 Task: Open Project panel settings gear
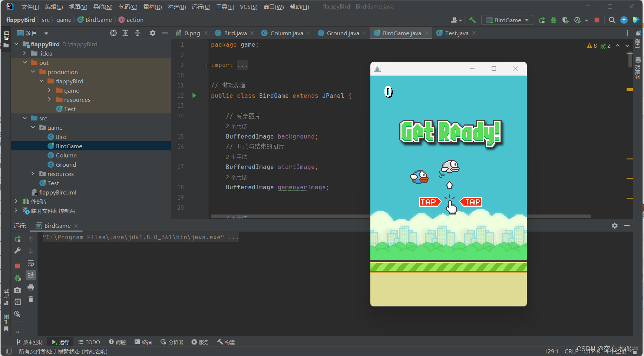point(153,33)
